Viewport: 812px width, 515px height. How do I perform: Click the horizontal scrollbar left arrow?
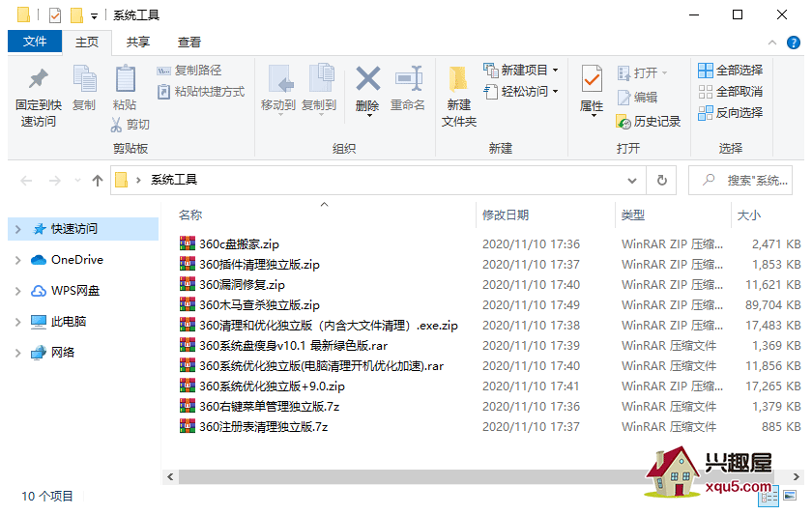pyautogui.click(x=170, y=476)
